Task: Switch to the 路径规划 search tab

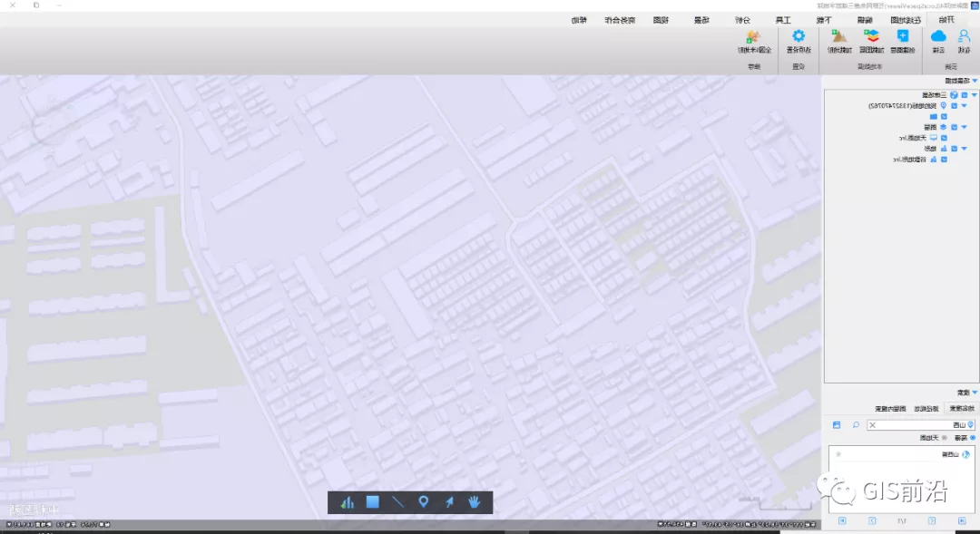Action: 926,409
